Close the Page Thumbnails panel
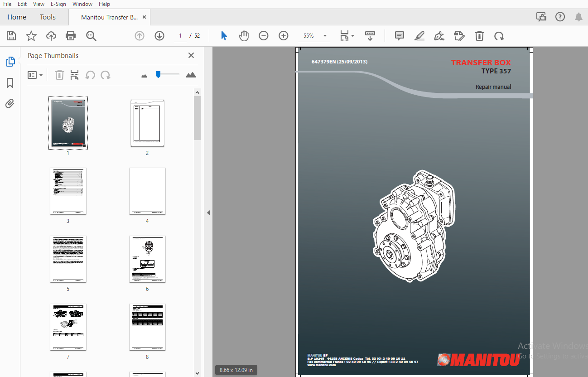 [191, 55]
